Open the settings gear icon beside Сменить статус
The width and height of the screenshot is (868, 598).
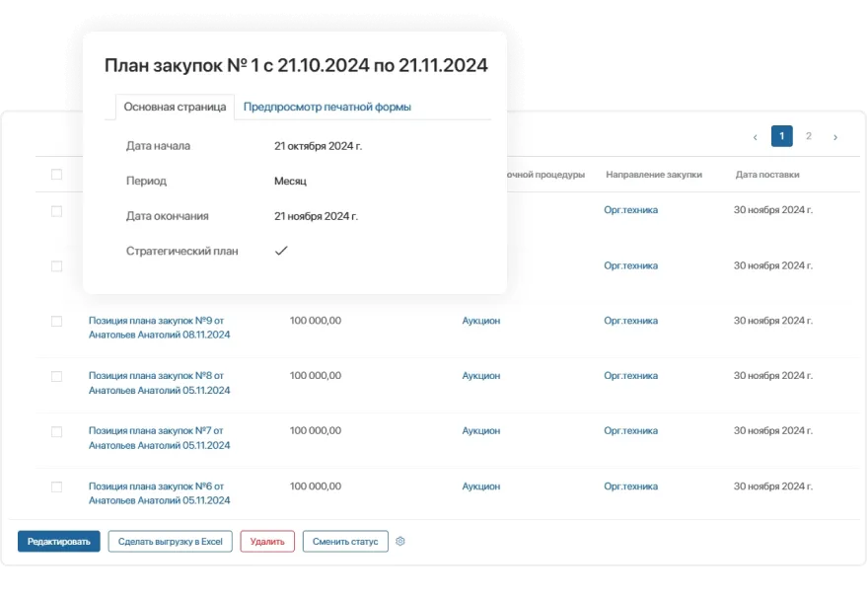400,541
